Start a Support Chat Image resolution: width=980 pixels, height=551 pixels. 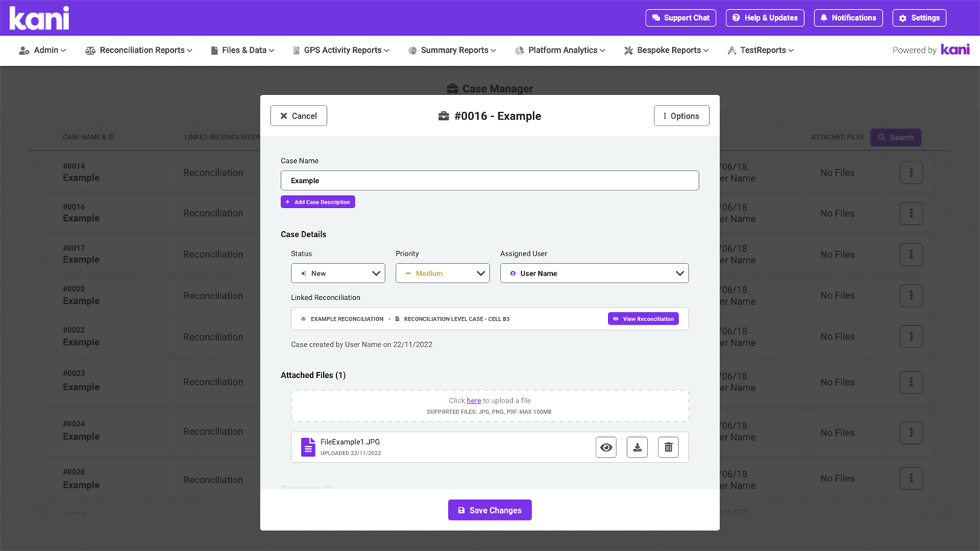(680, 17)
